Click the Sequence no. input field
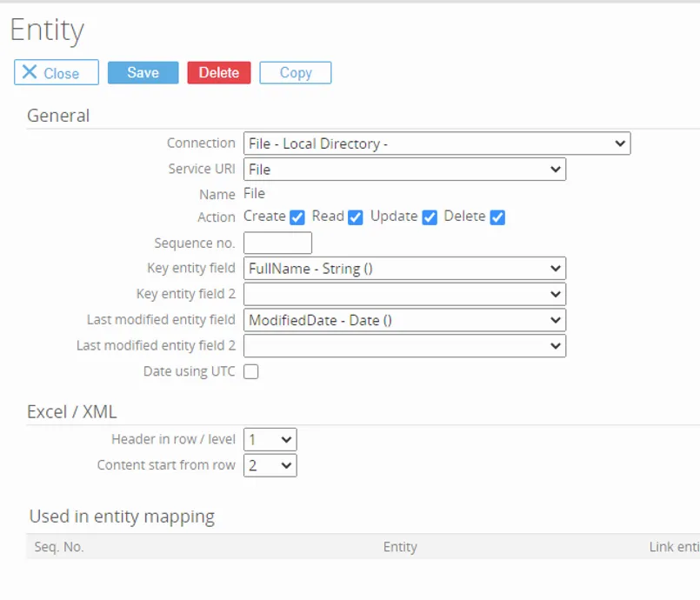Screen dimensions: 700x600 coord(277,243)
